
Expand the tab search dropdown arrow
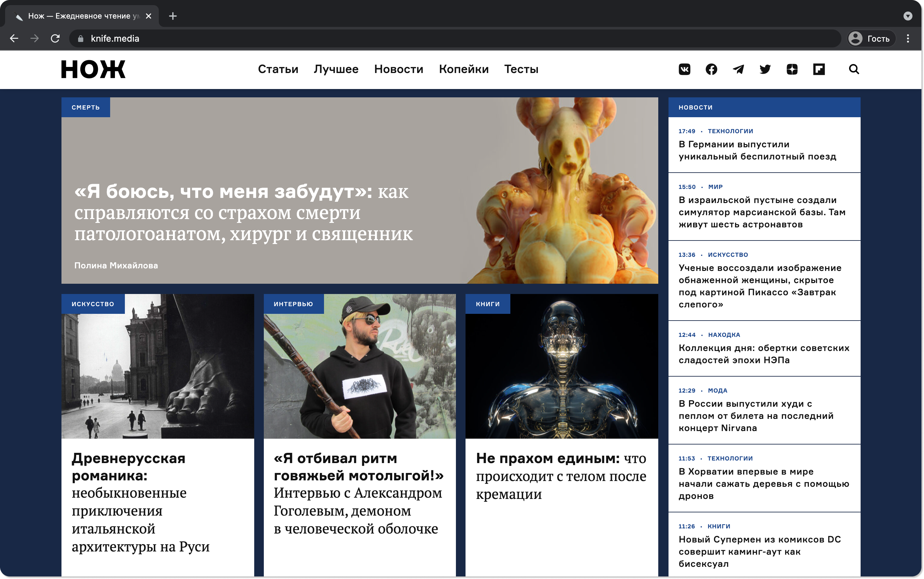pyautogui.click(x=908, y=16)
